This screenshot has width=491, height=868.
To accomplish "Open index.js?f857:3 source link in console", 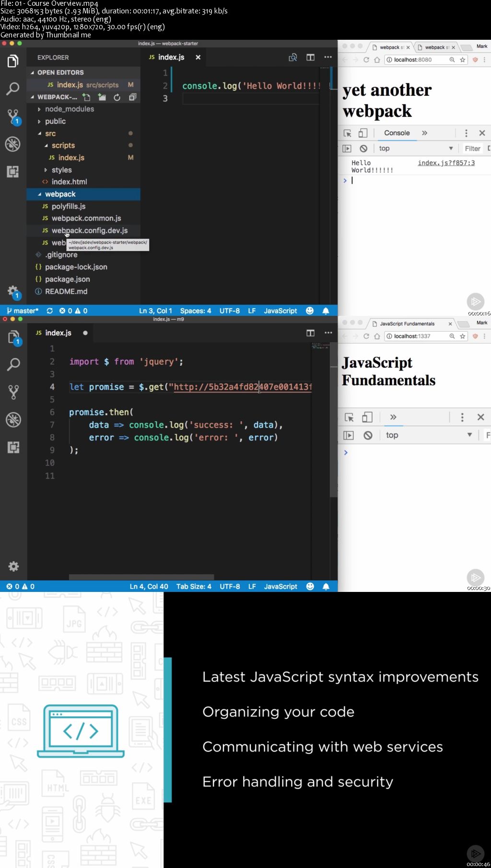I will point(446,163).
